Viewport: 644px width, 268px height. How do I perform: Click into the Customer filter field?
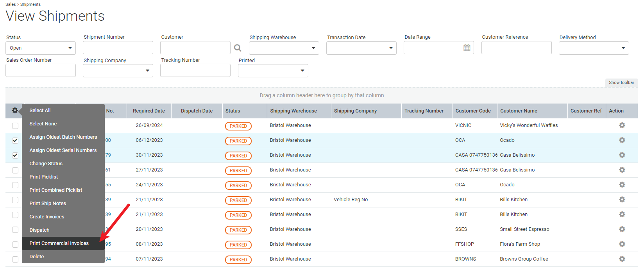pos(195,48)
